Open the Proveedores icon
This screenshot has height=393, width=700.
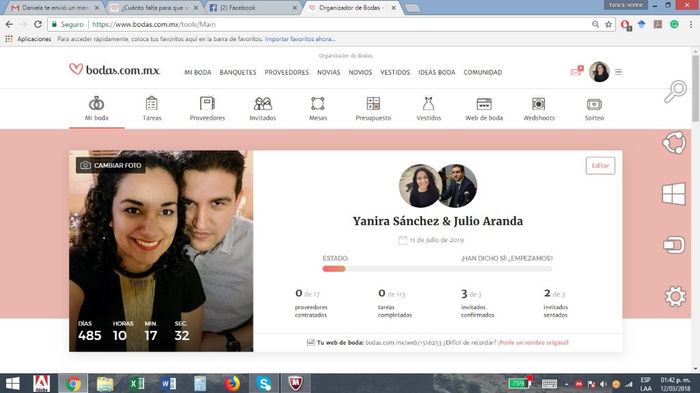207,104
